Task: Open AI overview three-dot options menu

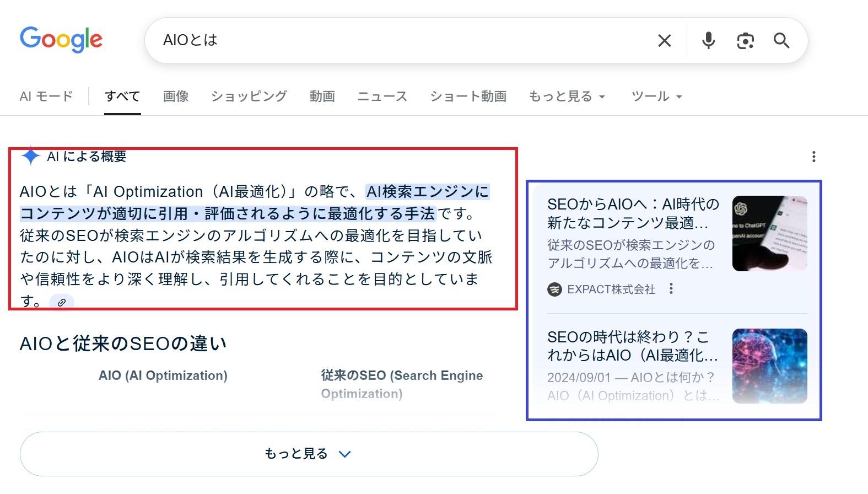Action: (813, 157)
